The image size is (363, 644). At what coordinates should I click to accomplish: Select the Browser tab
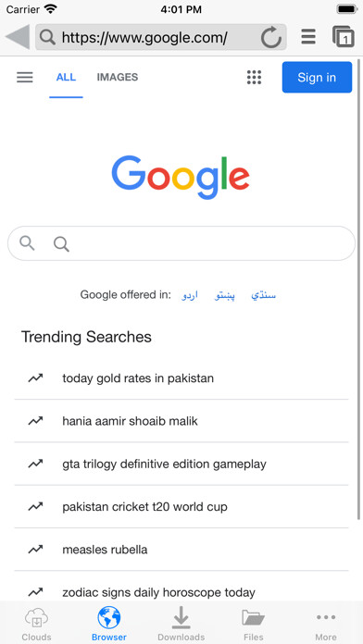109,624
